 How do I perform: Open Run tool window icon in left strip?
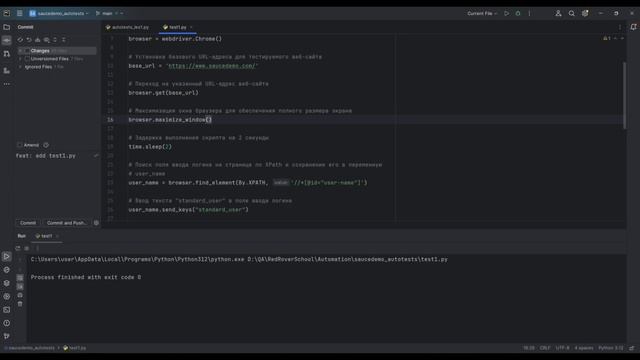point(7,256)
